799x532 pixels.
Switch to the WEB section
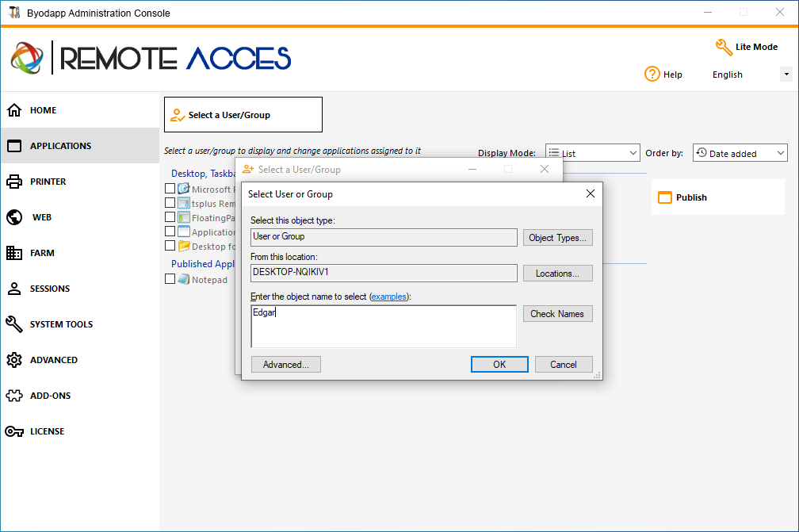[80, 217]
